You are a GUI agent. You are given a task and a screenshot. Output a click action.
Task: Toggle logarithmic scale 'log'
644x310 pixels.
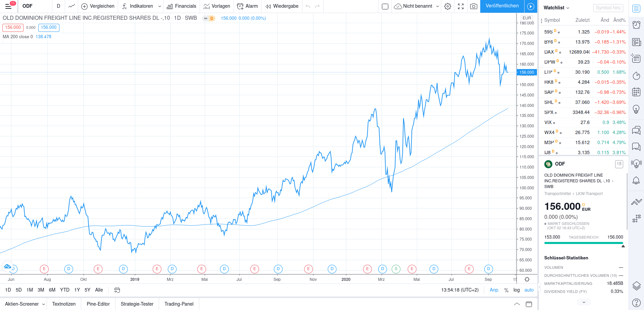pyautogui.click(x=516, y=290)
